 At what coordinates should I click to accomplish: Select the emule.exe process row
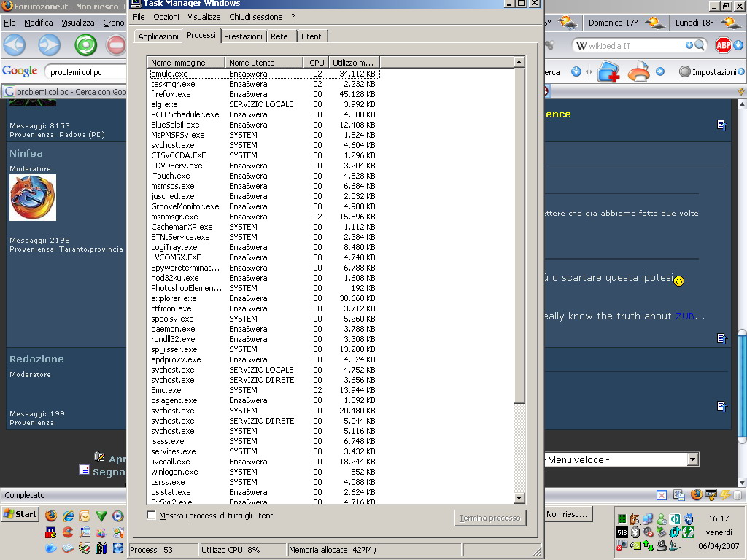point(264,74)
